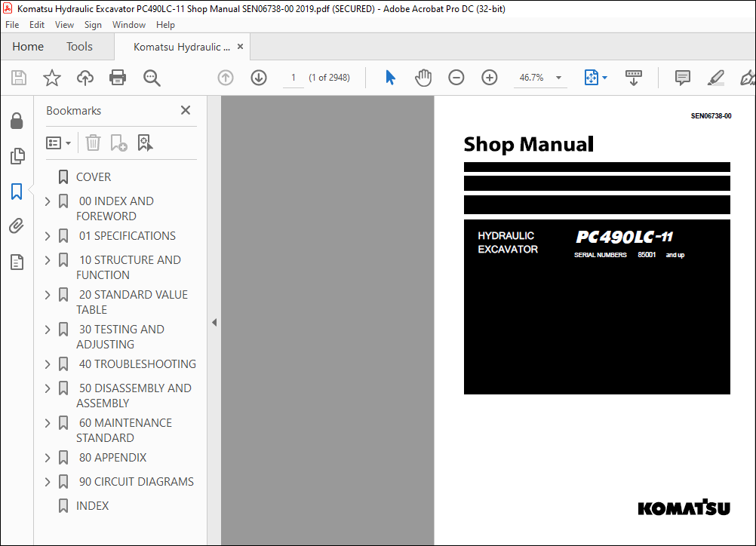Click the Save file icon

coord(19,78)
